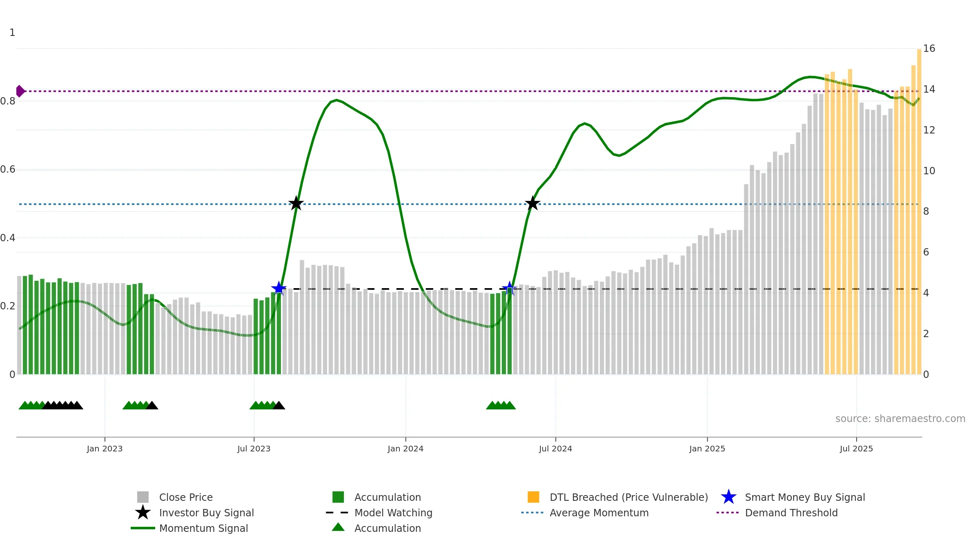Click the purple diamond on Demand Threshold line
The image size is (980, 551).
pos(20,91)
